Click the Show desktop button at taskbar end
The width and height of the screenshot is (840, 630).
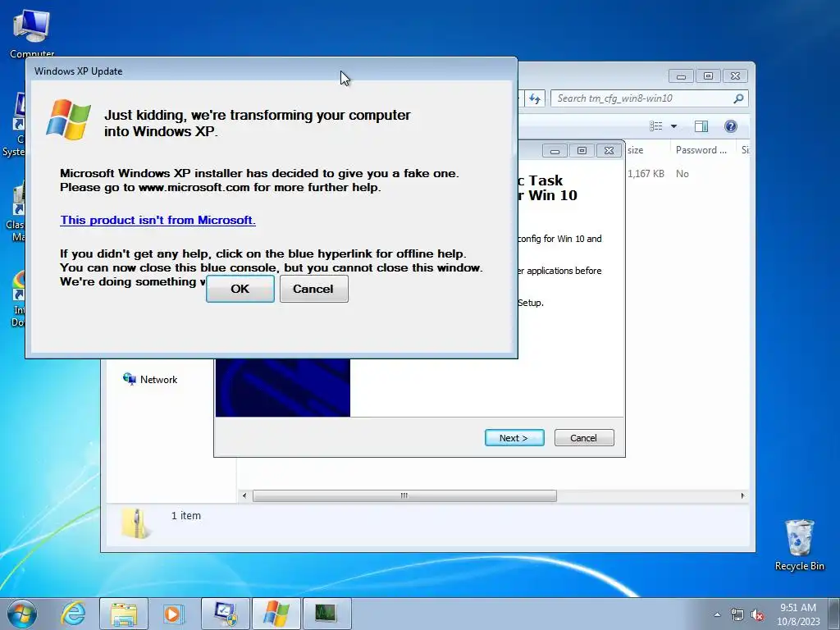[834, 614]
